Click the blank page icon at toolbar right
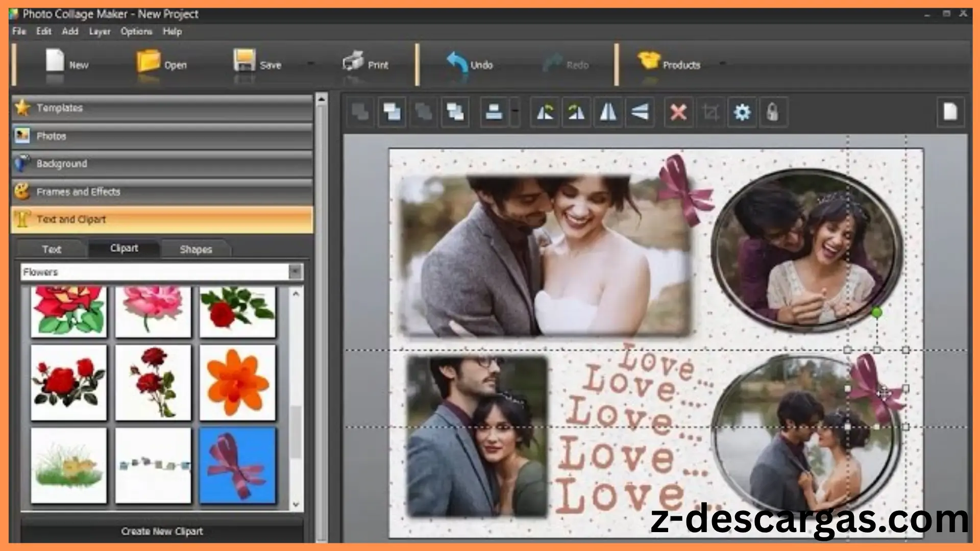Viewport: 980px width, 551px height. (950, 112)
